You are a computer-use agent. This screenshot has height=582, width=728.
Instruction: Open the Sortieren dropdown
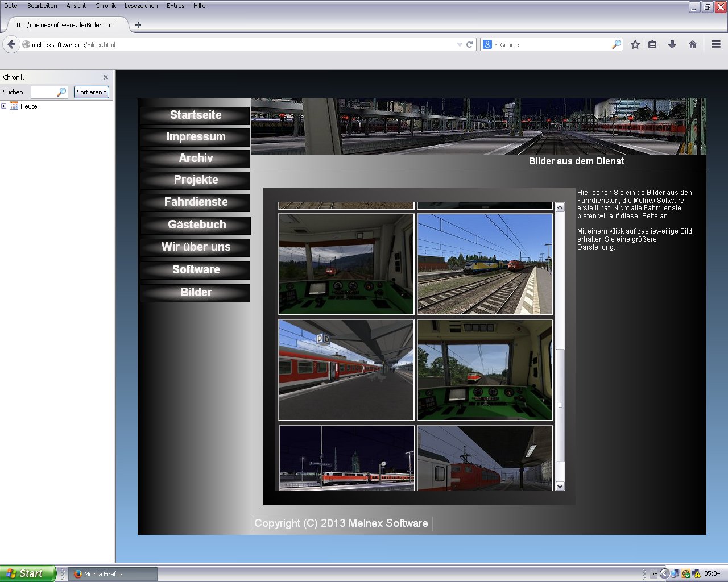click(x=92, y=92)
